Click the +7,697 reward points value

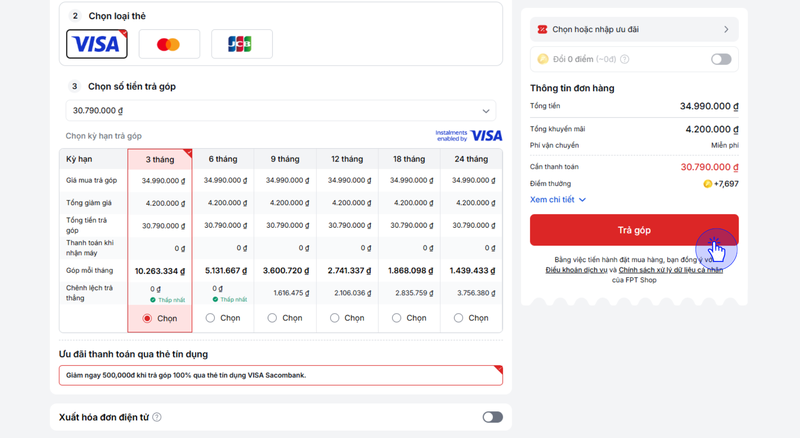(x=726, y=184)
